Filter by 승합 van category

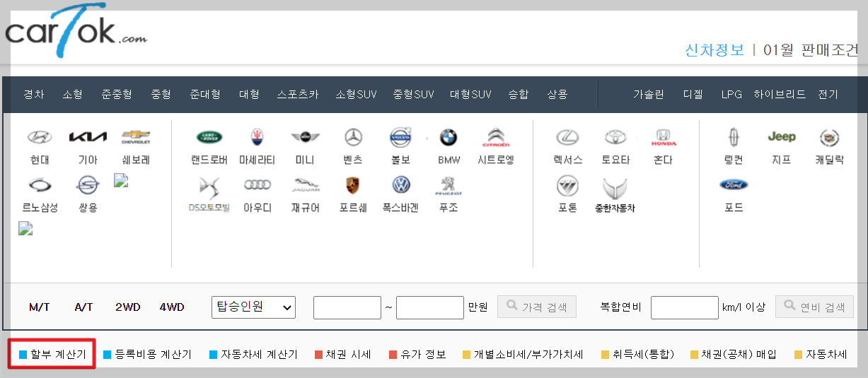click(518, 94)
